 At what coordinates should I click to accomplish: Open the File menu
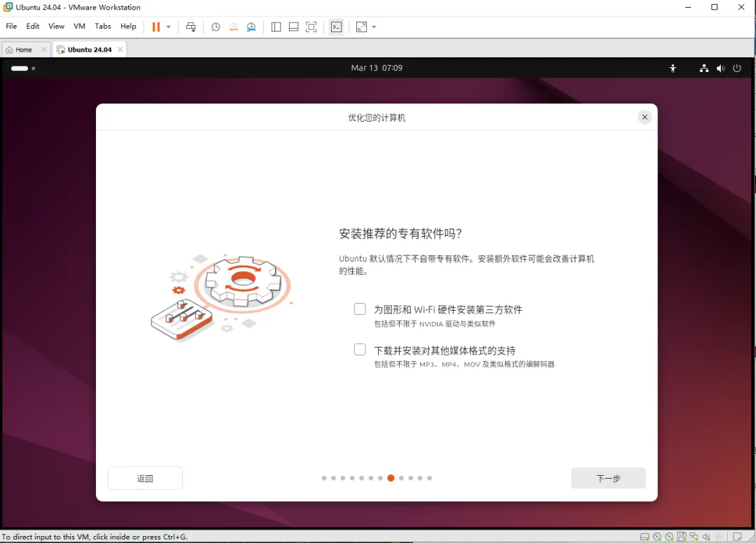(x=11, y=26)
